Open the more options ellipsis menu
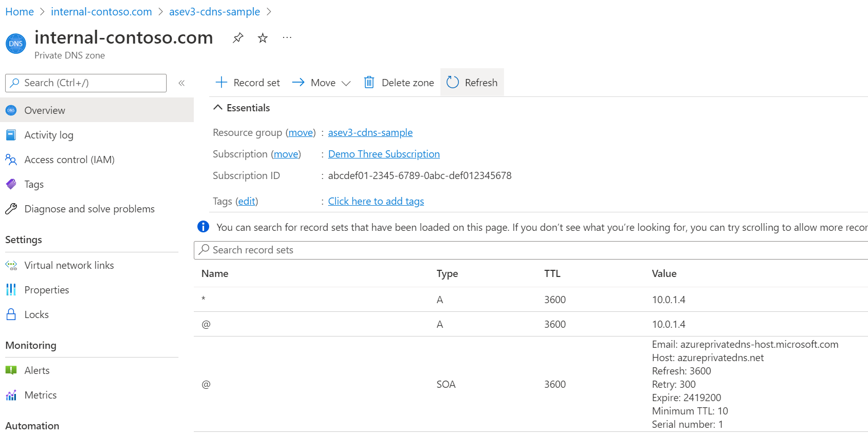Viewport: 868px width, 436px height. (x=287, y=38)
